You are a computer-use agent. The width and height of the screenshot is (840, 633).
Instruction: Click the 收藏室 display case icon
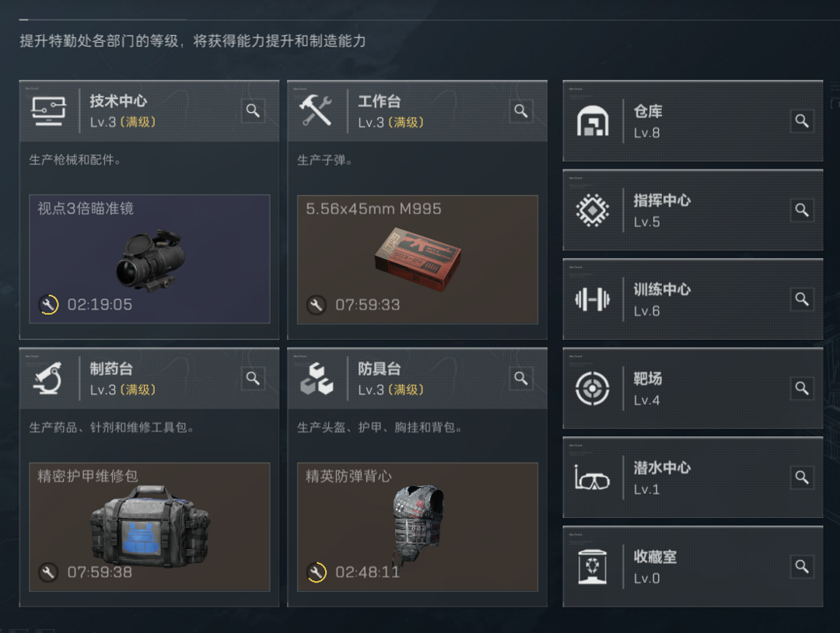tap(593, 567)
